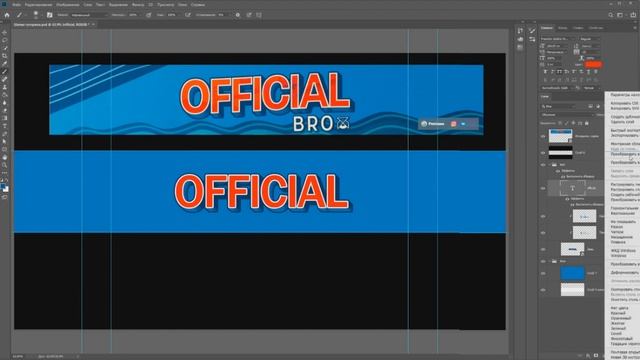Select the Move tool
Screen dimensions: 640x360
tap(4, 32)
